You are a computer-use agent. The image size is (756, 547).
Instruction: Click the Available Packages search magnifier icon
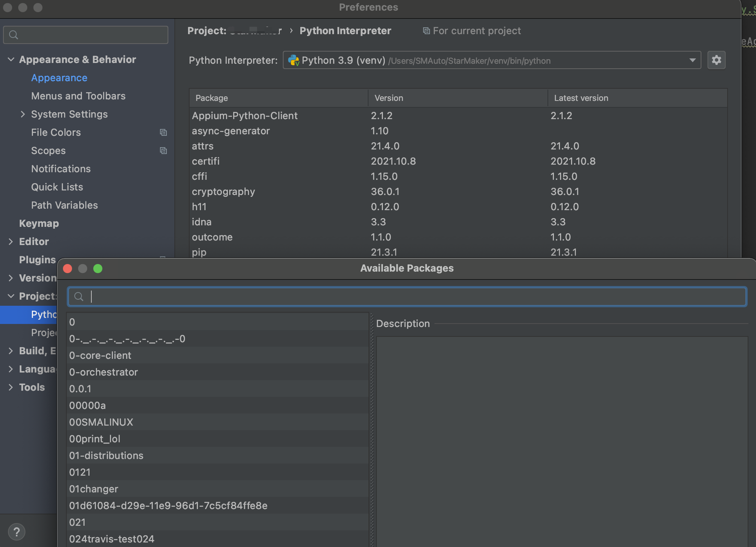[x=78, y=297]
